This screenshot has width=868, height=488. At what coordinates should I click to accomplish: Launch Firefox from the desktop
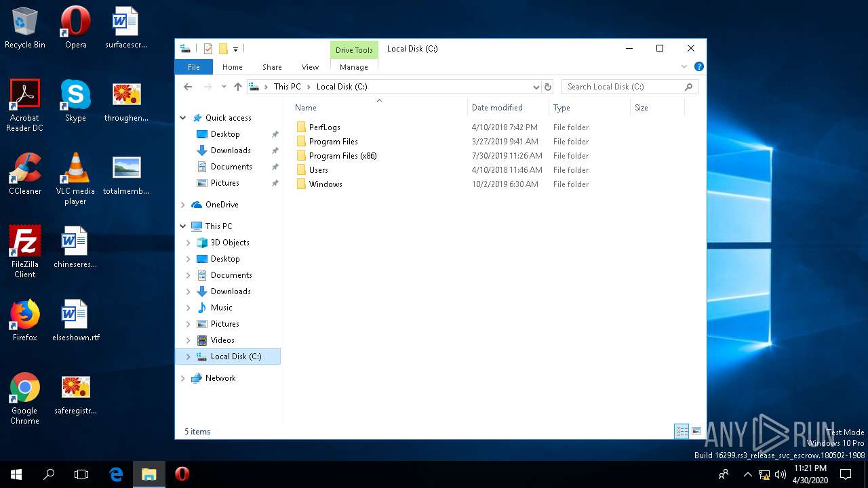[x=25, y=321]
